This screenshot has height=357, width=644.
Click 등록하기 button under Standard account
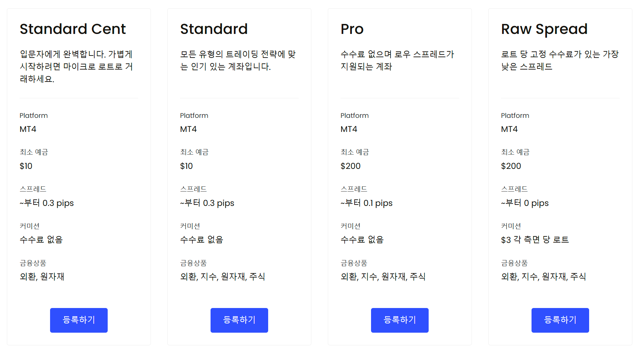[239, 320]
